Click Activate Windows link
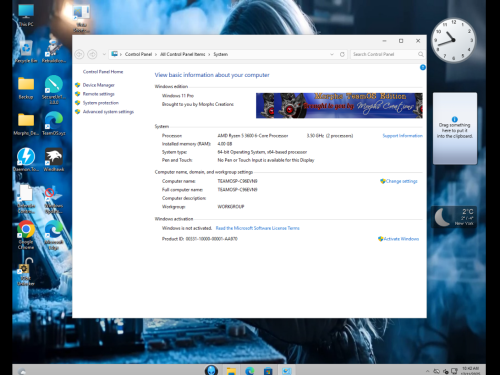The height and width of the screenshot is (375, 500). coord(401,239)
